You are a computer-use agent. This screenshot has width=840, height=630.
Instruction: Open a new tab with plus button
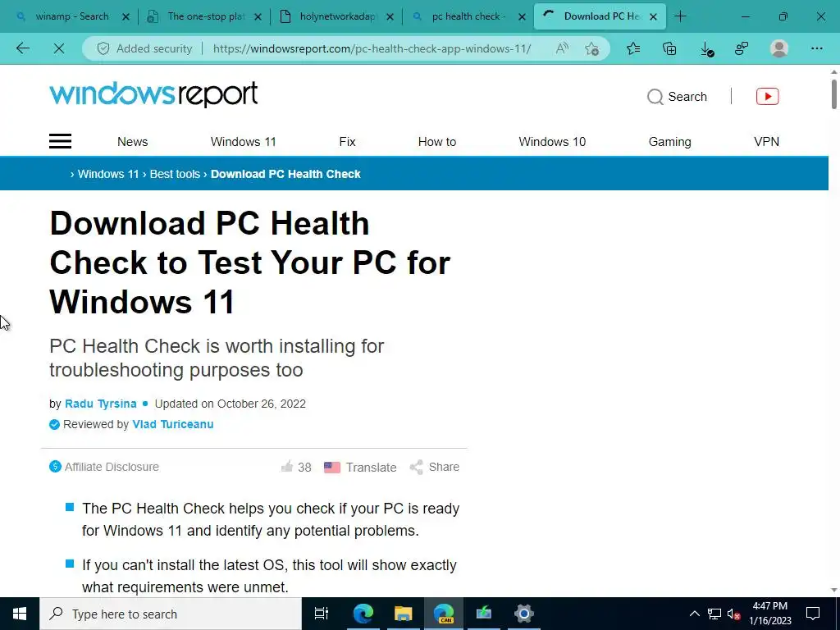tap(680, 16)
